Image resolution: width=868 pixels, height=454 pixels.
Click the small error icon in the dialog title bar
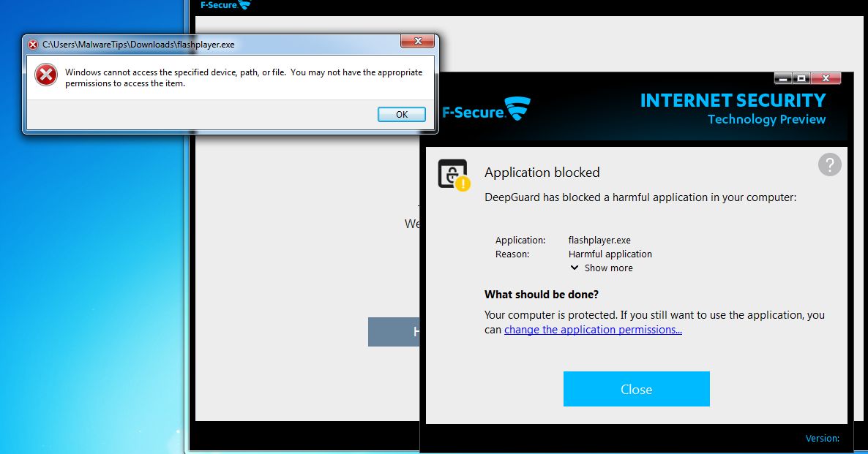coord(33,45)
